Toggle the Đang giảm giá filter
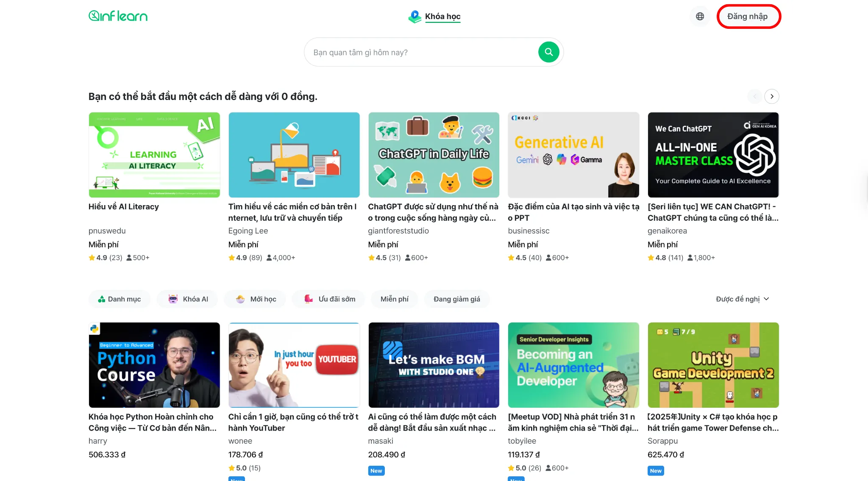The height and width of the screenshot is (481, 868). (457, 299)
